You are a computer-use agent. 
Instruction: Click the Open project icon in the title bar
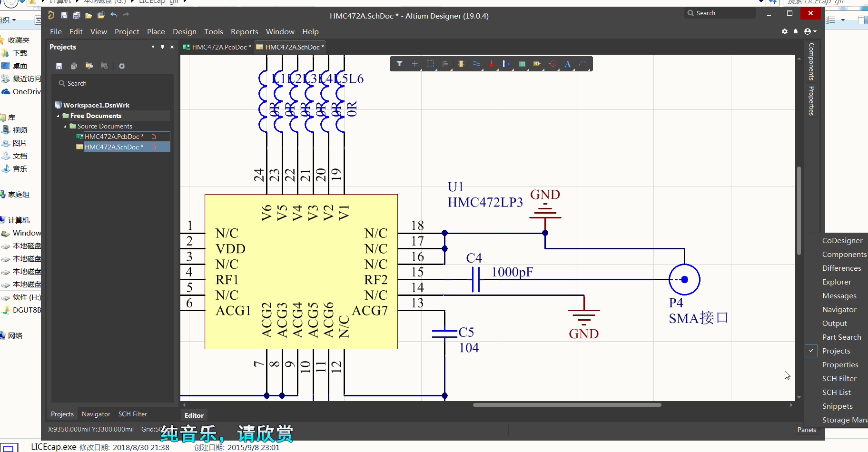point(101,15)
